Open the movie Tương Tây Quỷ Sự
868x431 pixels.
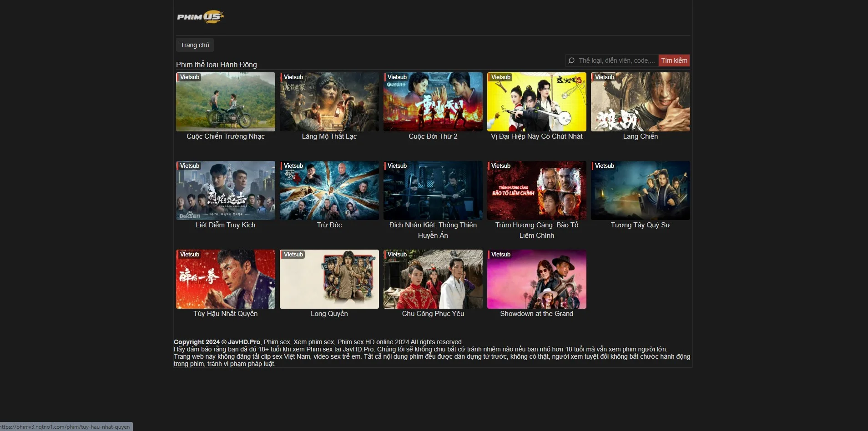pos(640,190)
